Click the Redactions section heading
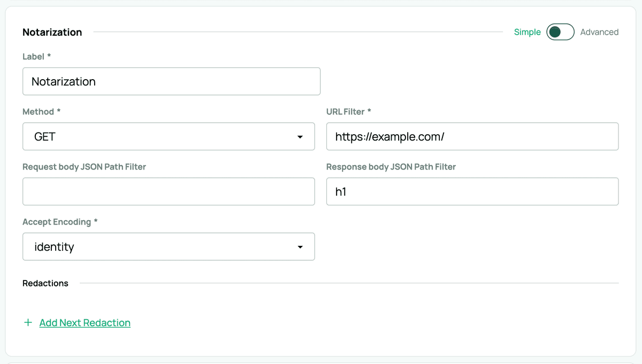 point(45,283)
